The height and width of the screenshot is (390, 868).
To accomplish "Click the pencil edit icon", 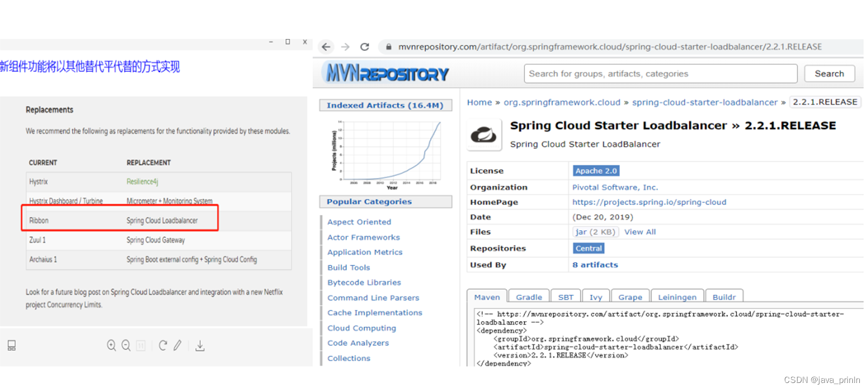I will pos(177,346).
